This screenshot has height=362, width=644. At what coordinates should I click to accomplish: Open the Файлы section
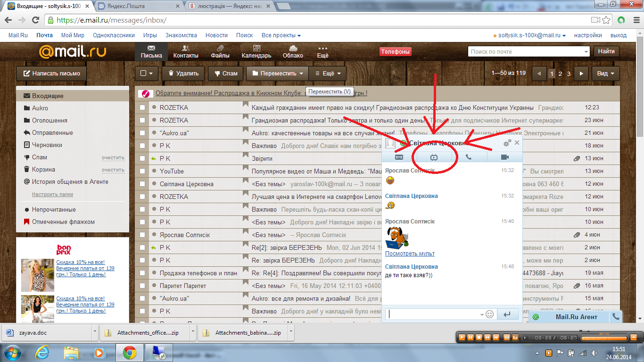click(x=220, y=52)
